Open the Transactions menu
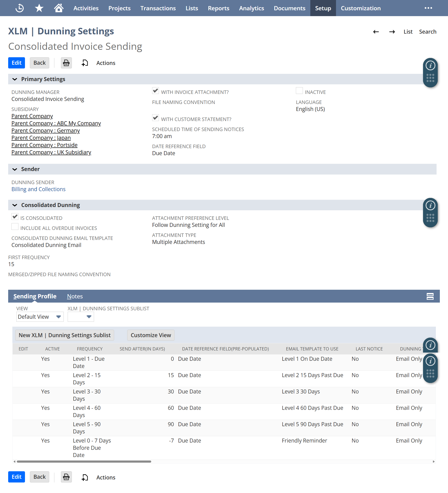 coord(158,8)
